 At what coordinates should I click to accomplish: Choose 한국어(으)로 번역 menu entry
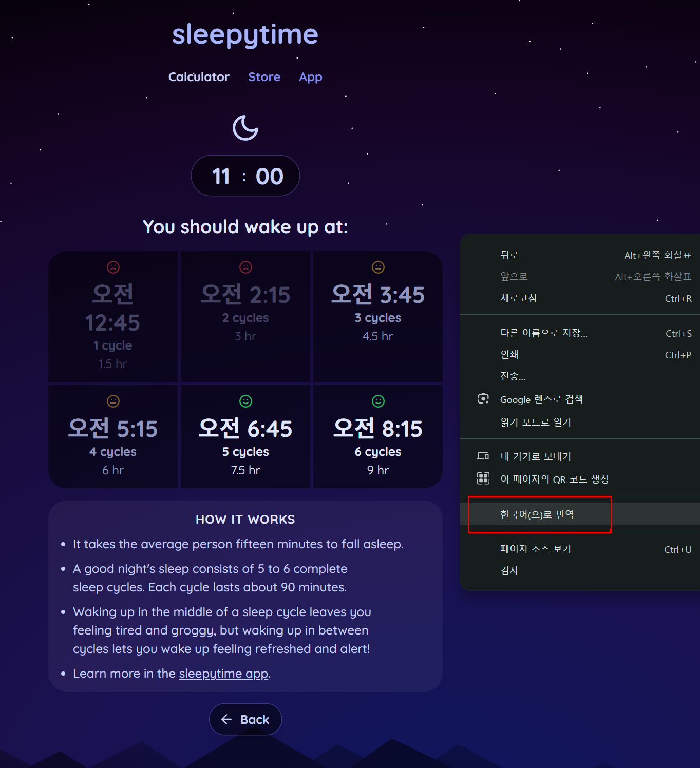pos(580,514)
